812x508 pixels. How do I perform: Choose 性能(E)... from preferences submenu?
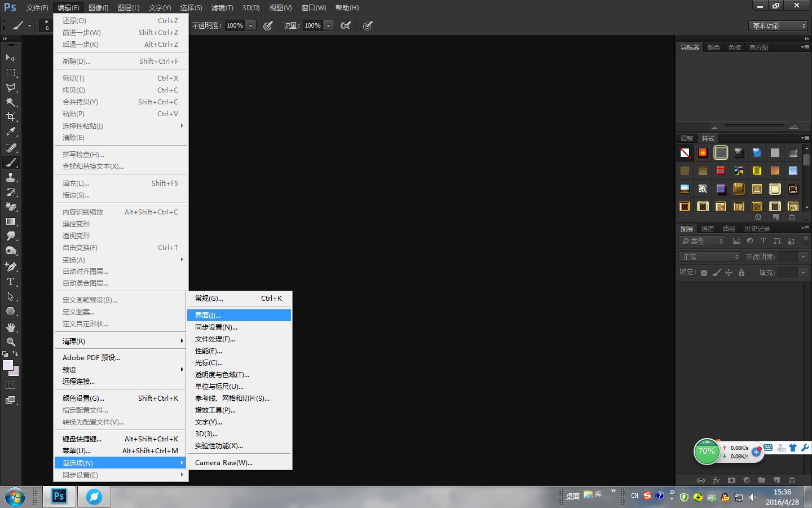(x=239, y=351)
